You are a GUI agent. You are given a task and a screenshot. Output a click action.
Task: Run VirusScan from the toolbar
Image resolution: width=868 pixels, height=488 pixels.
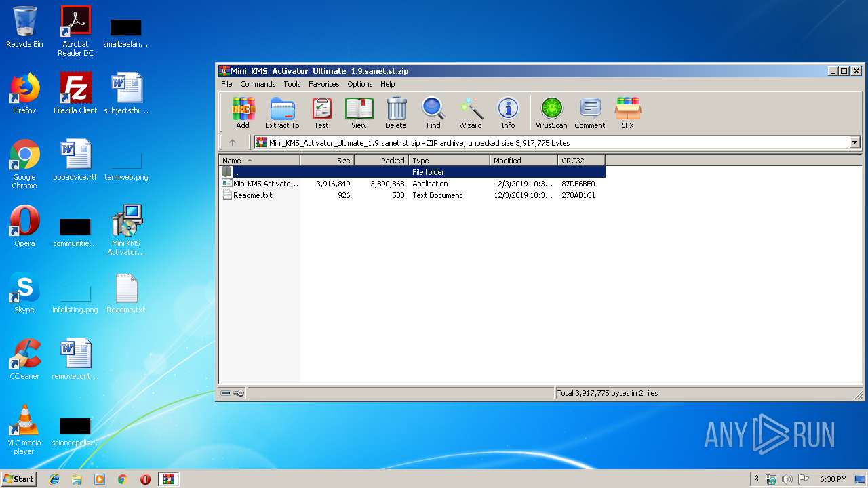coord(551,113)
